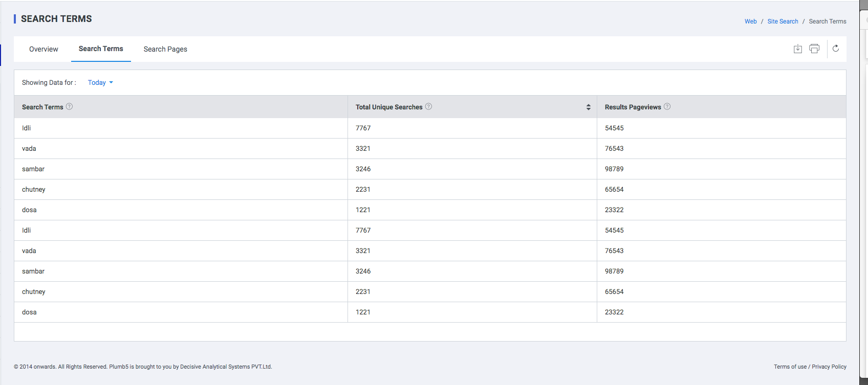Click the second chutney search term
Screen dimensions: 868x385
34,291
